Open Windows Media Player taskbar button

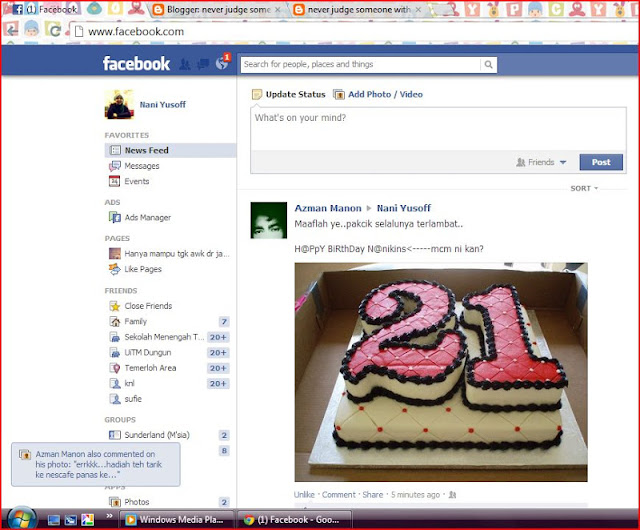176,520
